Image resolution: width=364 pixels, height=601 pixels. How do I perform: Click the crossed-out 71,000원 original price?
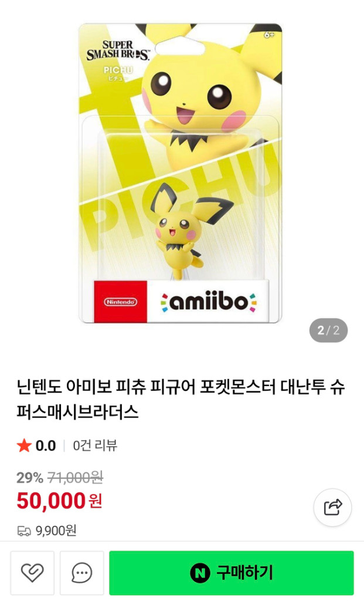click(75, 478)
